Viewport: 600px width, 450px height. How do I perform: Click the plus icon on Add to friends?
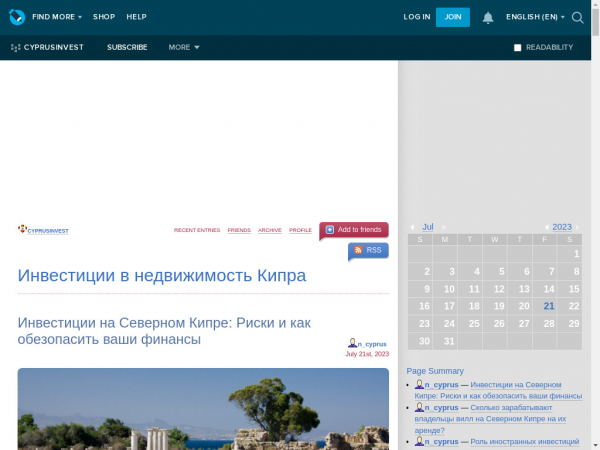point(329,230)
